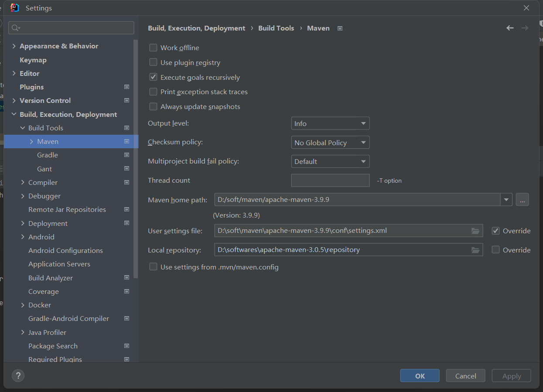Click project icon on Deployment row
Image resolution: width=543 pixels, height=392 pixels.
(126, 223)
